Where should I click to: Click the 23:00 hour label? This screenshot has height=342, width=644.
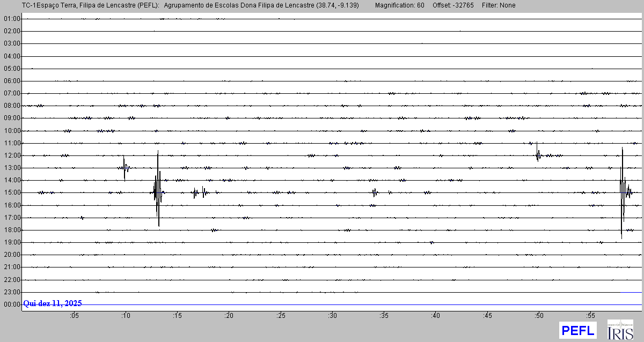point(11,292)
